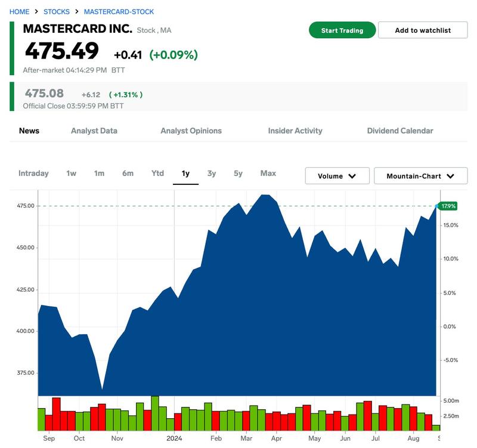Viewport: 477px width, 448px height.
Task: Click the 475.00 price axis label
Action: pos(26,206)
